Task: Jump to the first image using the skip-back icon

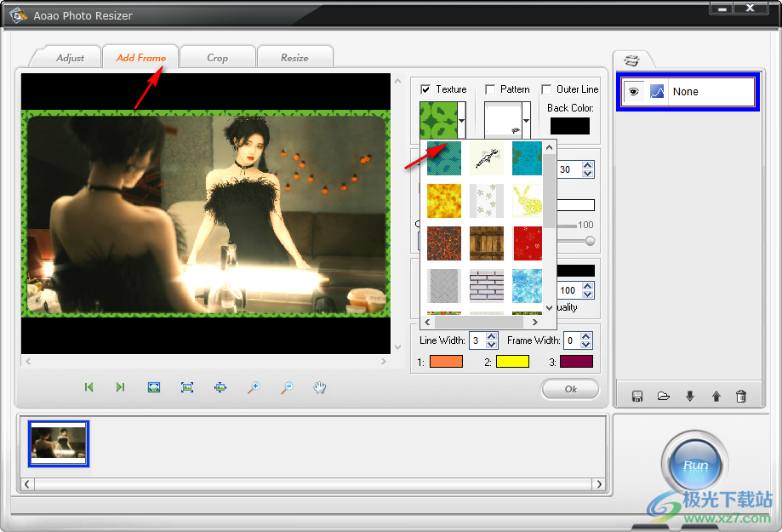Action: (88, 387)
